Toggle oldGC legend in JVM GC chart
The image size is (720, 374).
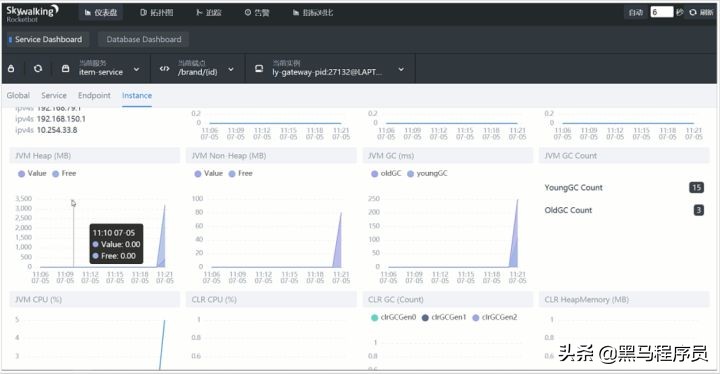[386, 174]
